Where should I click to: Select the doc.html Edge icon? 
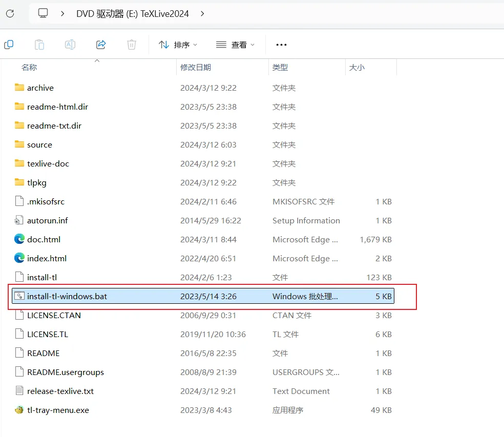pyautogui.click(x=19, y=239)
